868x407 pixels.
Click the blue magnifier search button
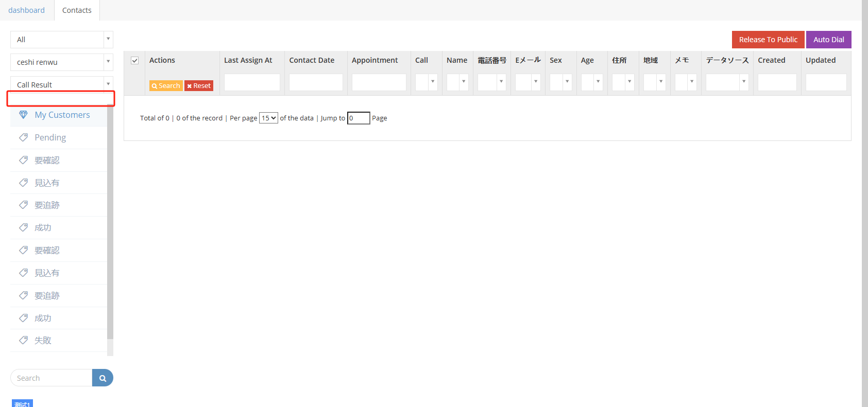pyautogui.click(x=103, y=378)
